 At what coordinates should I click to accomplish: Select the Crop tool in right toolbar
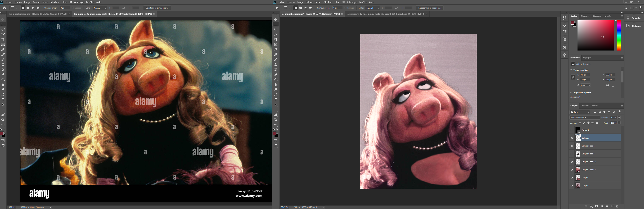click(x=276, y=39)
